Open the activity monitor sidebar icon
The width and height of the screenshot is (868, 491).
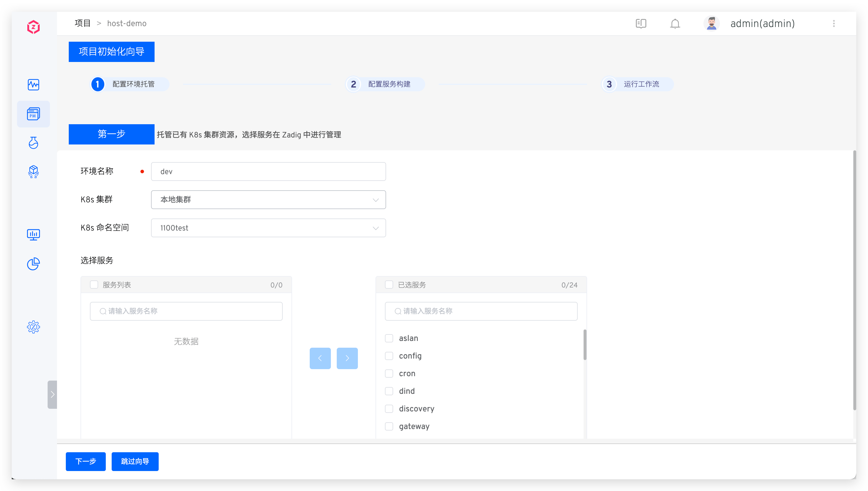(33, 84)
